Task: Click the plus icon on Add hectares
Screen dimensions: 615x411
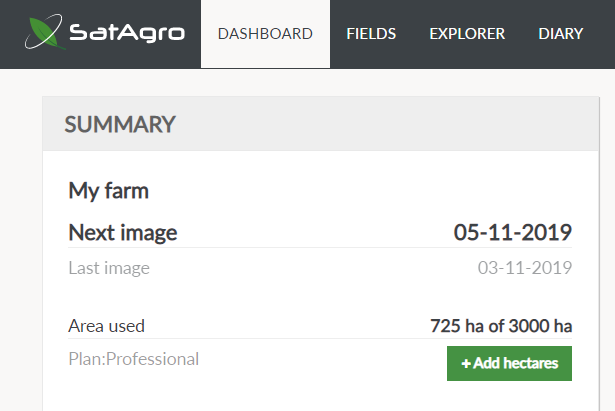Action: tap(466, 364)
